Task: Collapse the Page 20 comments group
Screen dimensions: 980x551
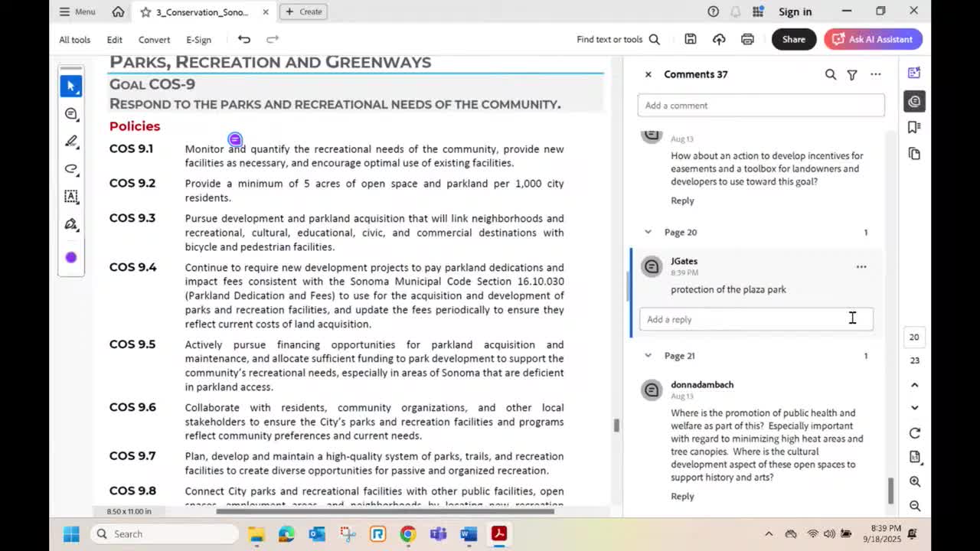Action: pos(648,232)
